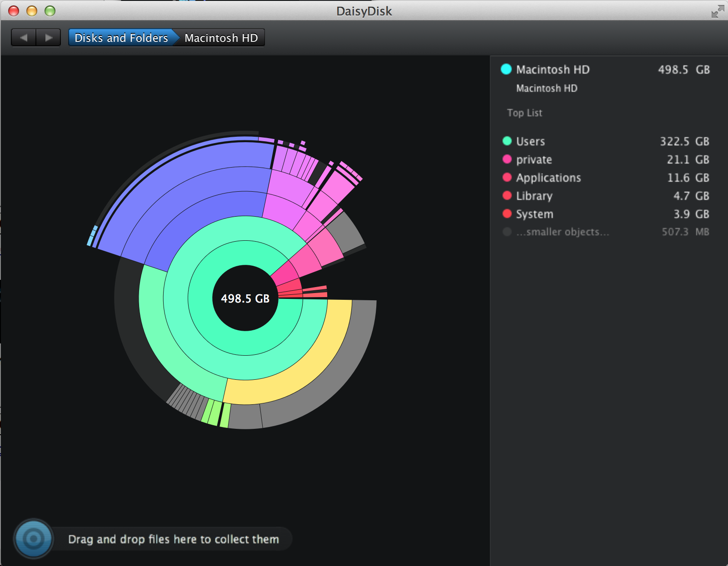728x566 pixels.
Task: Click the collector target icon
Action: pos(33,539)
